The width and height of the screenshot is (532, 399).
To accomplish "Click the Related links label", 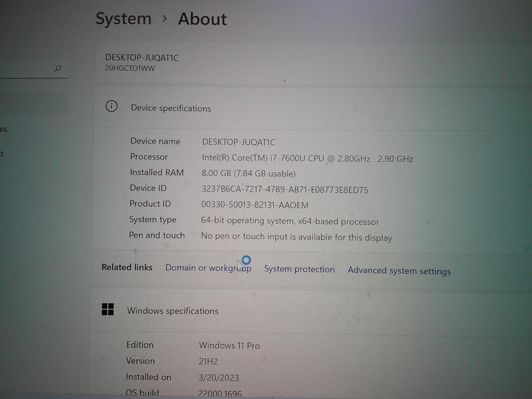I will pos(127,267).
